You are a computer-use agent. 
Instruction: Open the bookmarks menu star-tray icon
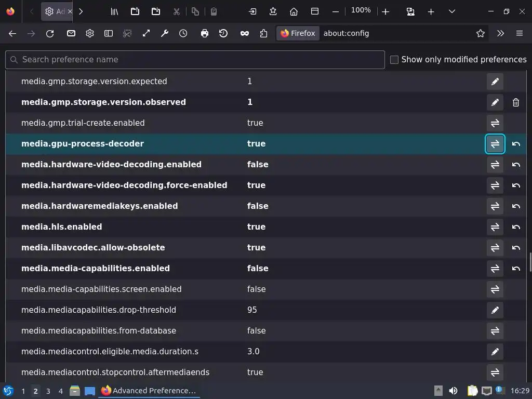point(273,11)
